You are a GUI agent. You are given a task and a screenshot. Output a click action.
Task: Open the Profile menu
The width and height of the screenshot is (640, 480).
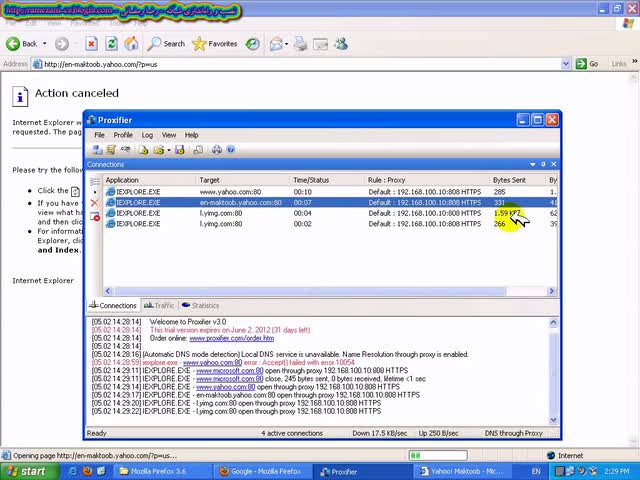click(x=123, y=135)
